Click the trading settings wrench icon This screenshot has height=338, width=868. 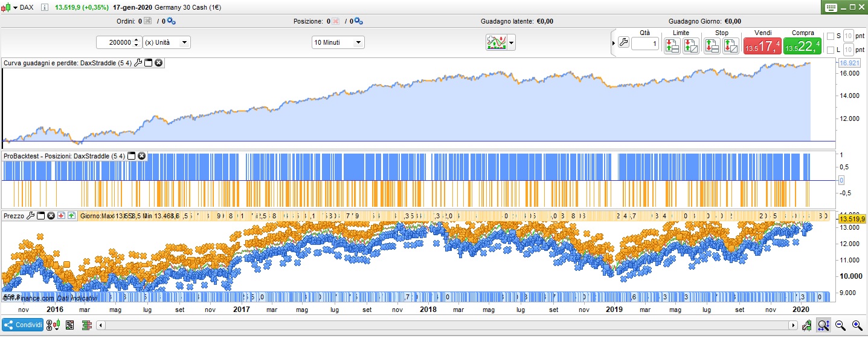624,43
